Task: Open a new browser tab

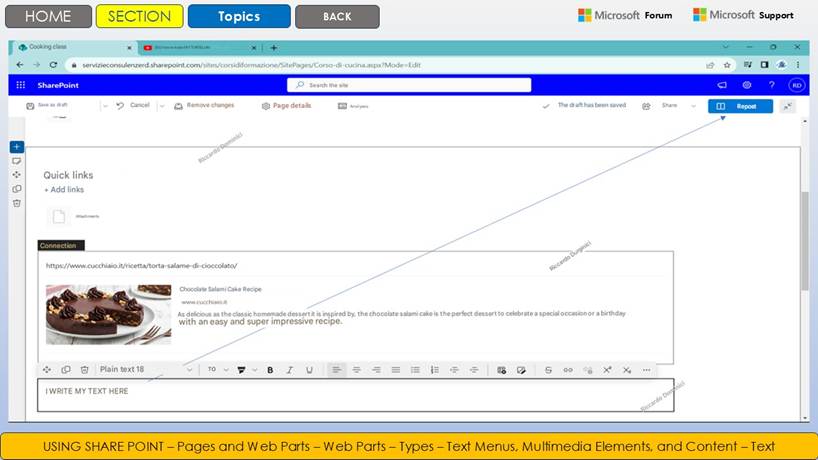Action: [x=273, y=48]
